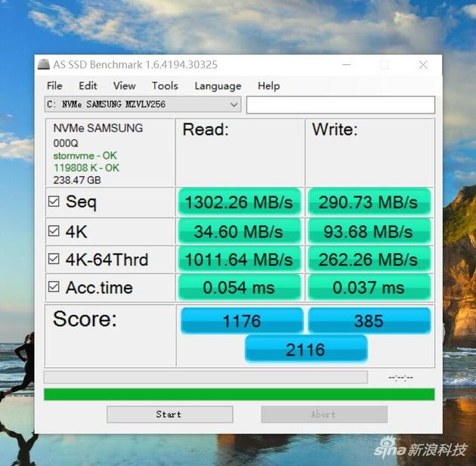Click the 238.47 GB capacity text
The image size is (476, 466).
pos(77,181)
